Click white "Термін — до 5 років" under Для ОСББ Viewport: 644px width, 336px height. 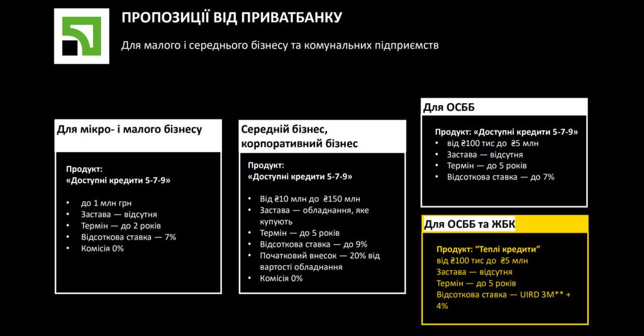coord(487,165)
